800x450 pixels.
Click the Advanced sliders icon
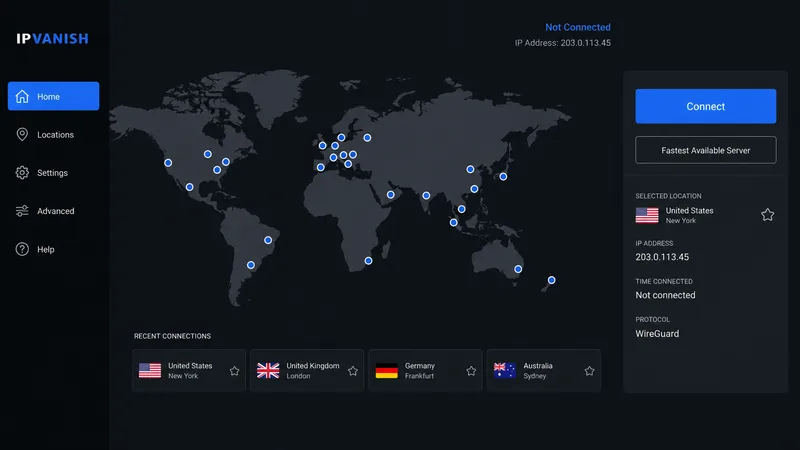tap(22, 211)
